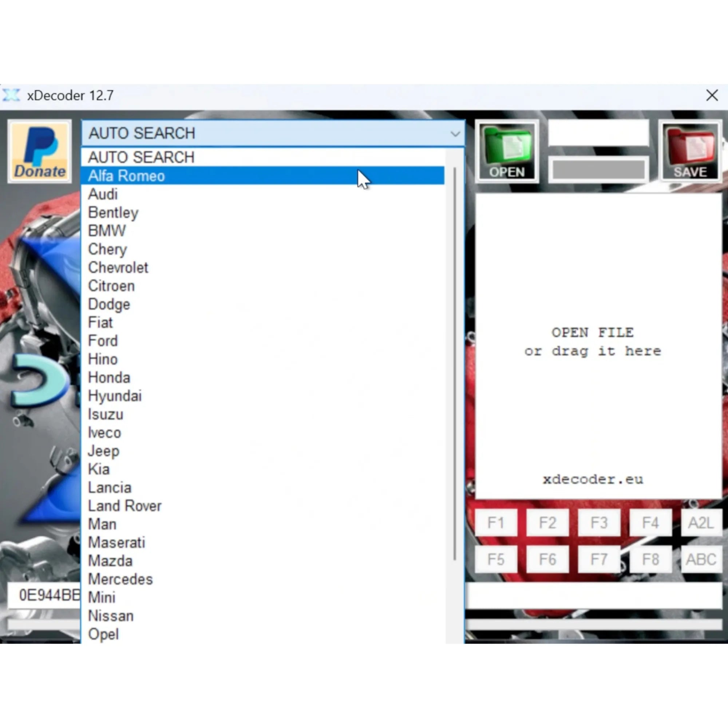Pick Land Rover from the list
Image resolution: width=728 pixels, height=728 pixels.
click(125, 506)
